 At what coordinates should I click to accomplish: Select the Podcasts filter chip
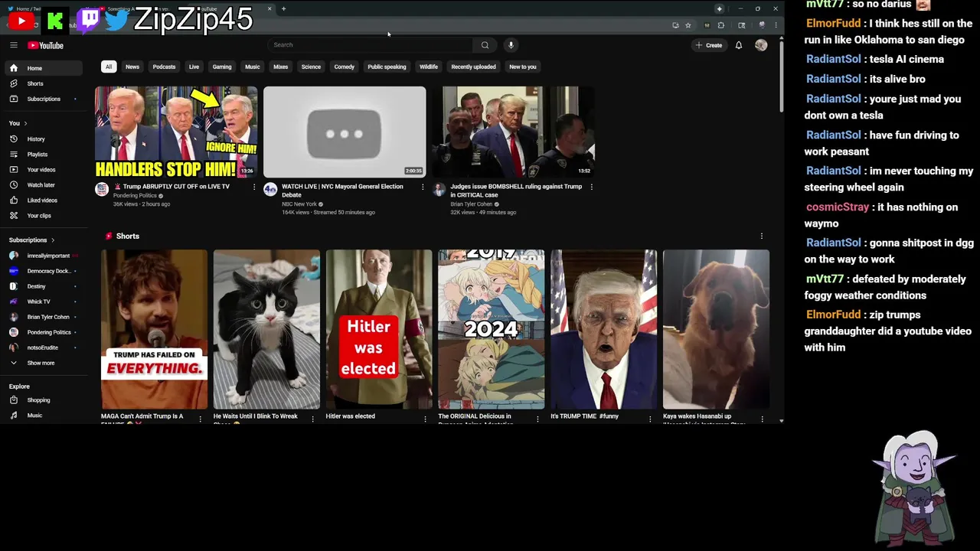click(x=164, y=67)
